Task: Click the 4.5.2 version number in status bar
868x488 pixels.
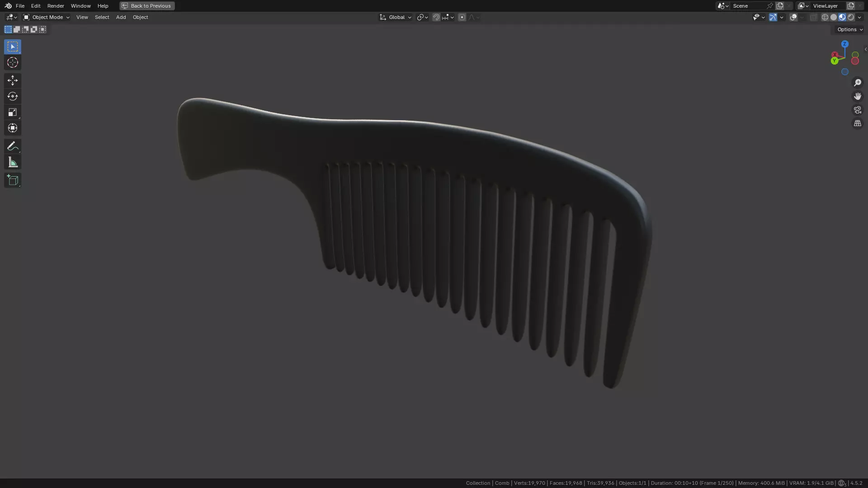Action: (x=856, y=483)
